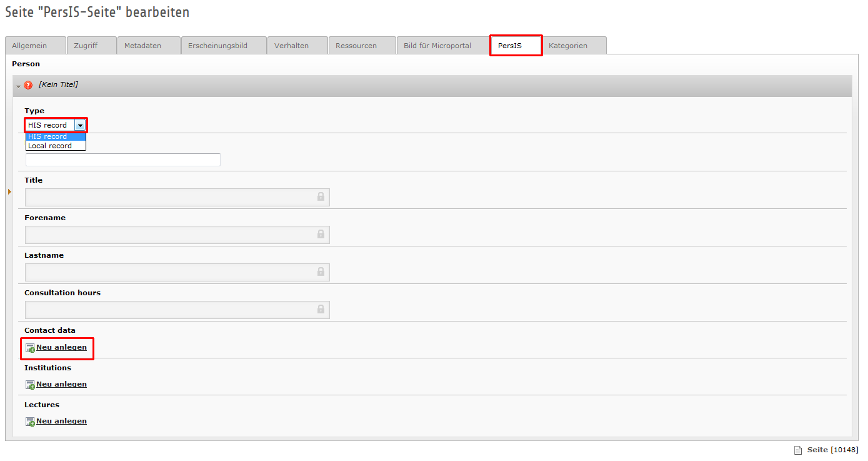The width and height of the screenshot is (868, 461).
Task: Click the new record icon under Contact data
Action: tap(30, 348)
